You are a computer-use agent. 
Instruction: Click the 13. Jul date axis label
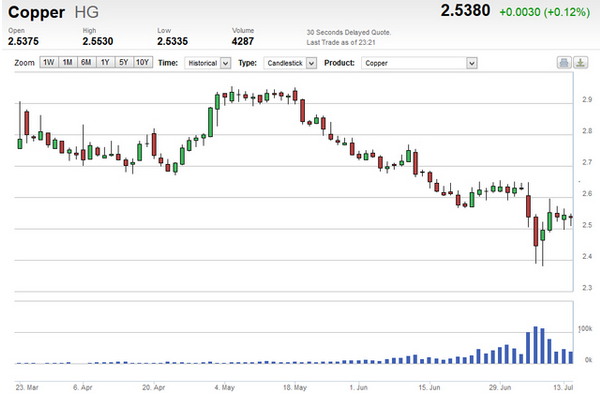(563, 388)
